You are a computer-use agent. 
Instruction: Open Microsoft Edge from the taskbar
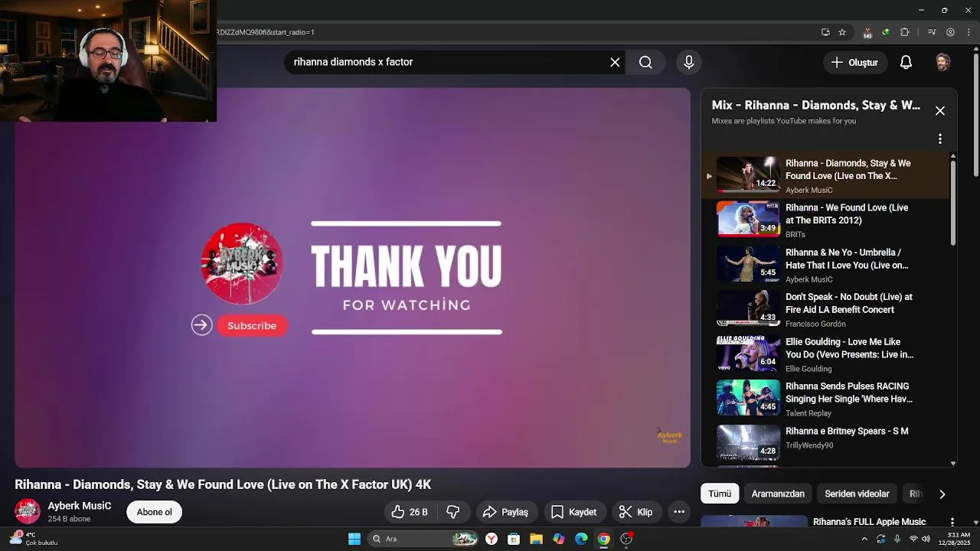tap(581, 539)
